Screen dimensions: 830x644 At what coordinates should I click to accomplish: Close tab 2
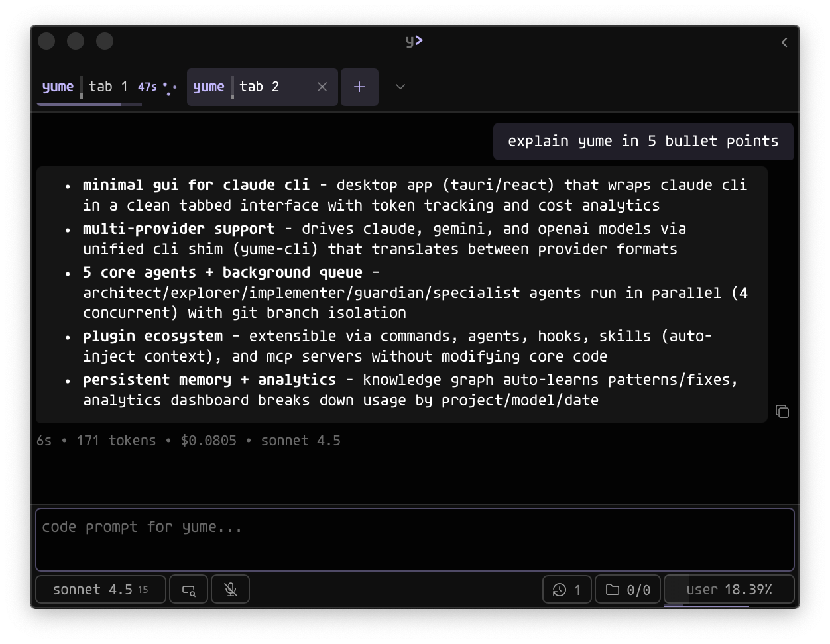pos(322,87)
